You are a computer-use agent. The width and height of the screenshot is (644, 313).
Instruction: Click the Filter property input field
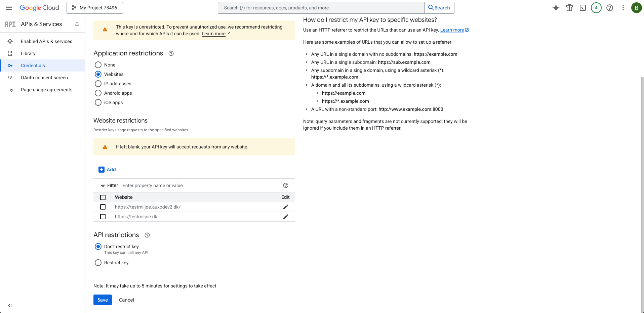(200, 185)
